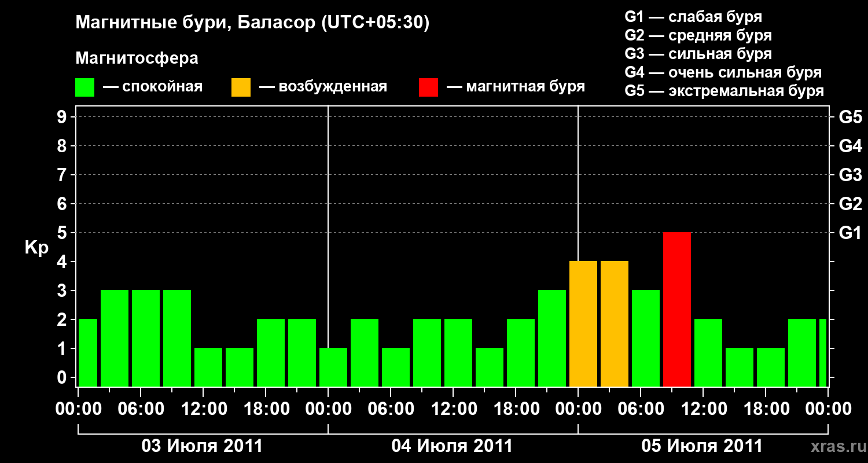868x463 pixels.
Task: Click the 12:00 tick label under 04 July
Action: coord(453,409)
